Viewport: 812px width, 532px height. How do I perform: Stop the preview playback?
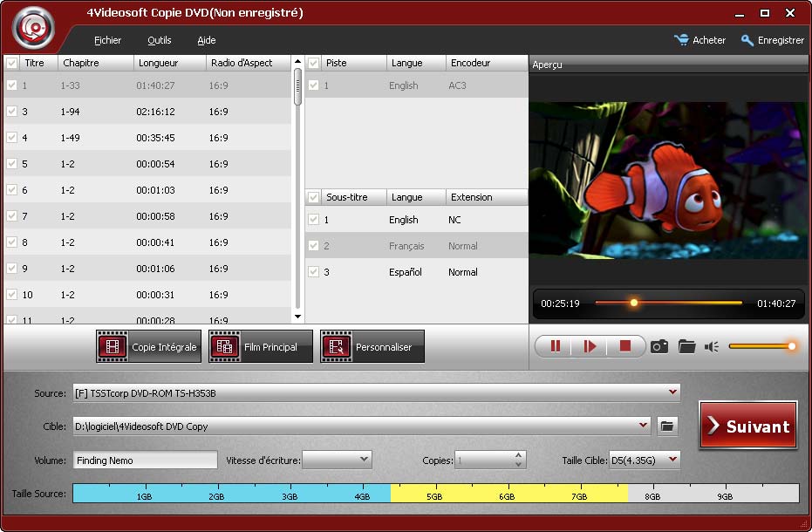tap(624, 346)
